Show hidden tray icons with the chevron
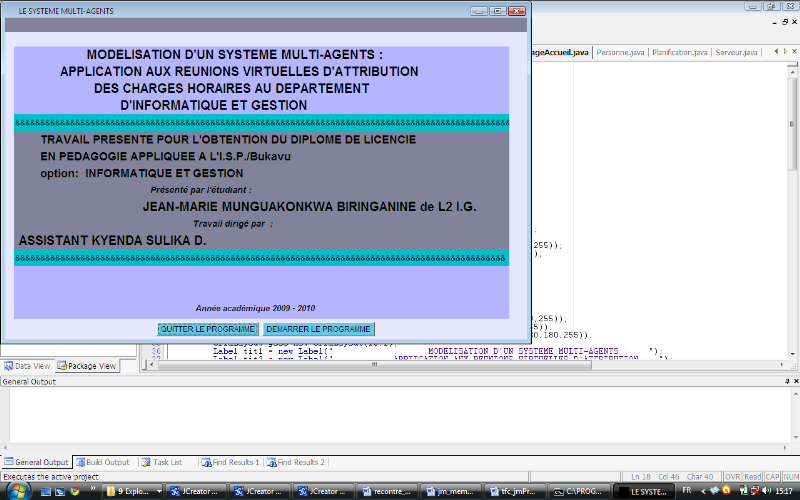This screenshot has width=800, height=500. [704, 491]
